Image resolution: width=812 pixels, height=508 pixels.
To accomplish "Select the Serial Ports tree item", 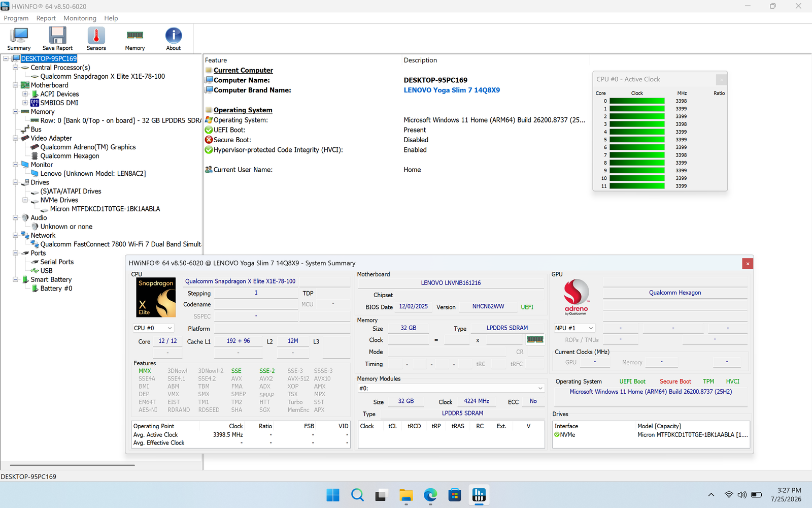I will coord(57,262).
